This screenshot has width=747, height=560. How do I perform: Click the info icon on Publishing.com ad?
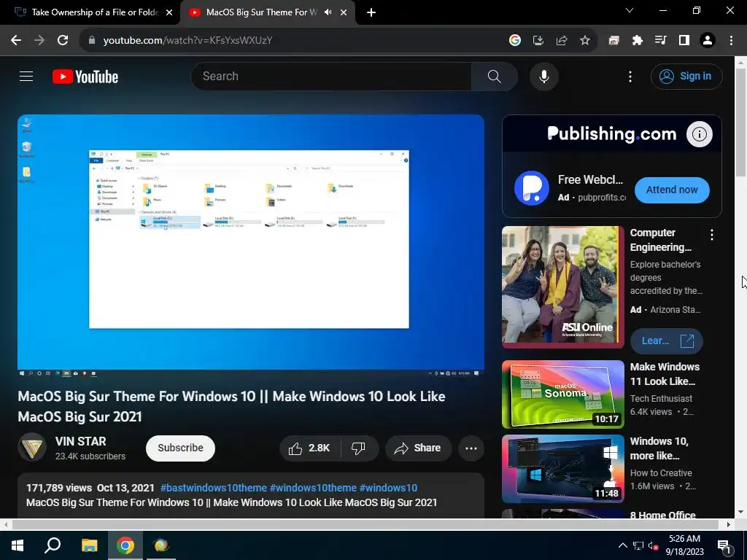(x=699, y=134)
